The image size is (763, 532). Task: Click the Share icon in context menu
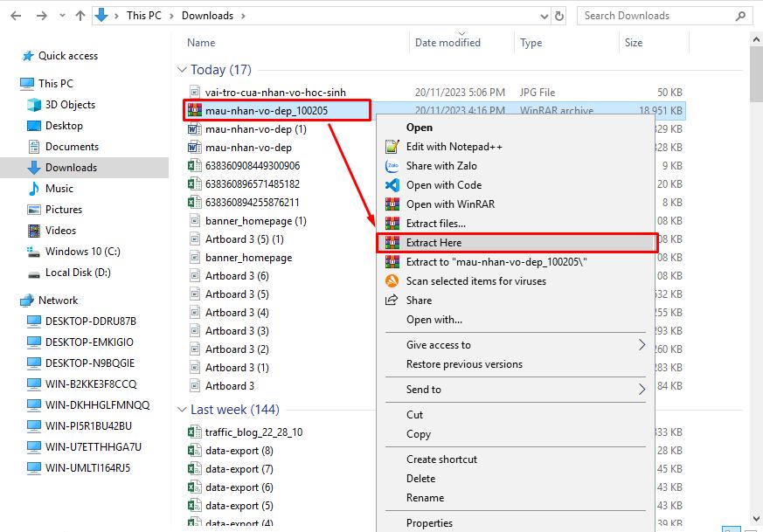pyautogui.click(x=392, y=301)
